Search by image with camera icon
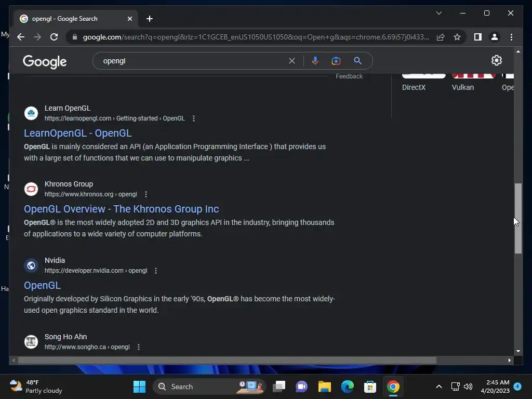 336,61
